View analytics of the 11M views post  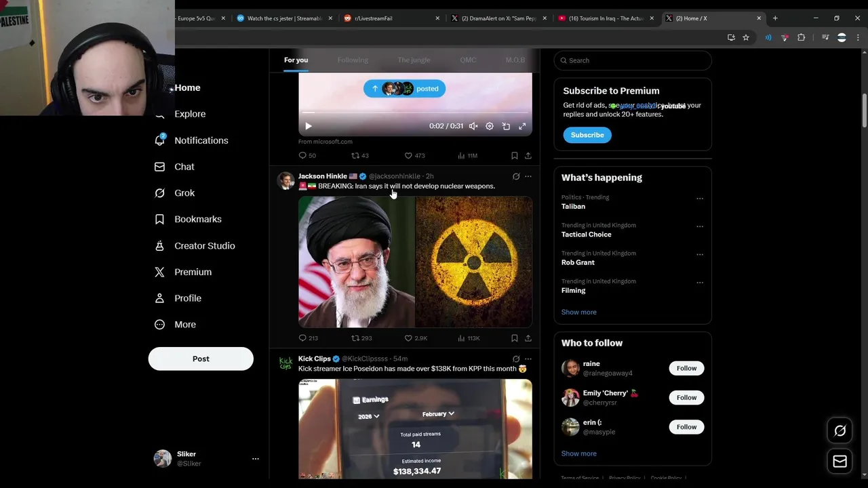[467, 156]
